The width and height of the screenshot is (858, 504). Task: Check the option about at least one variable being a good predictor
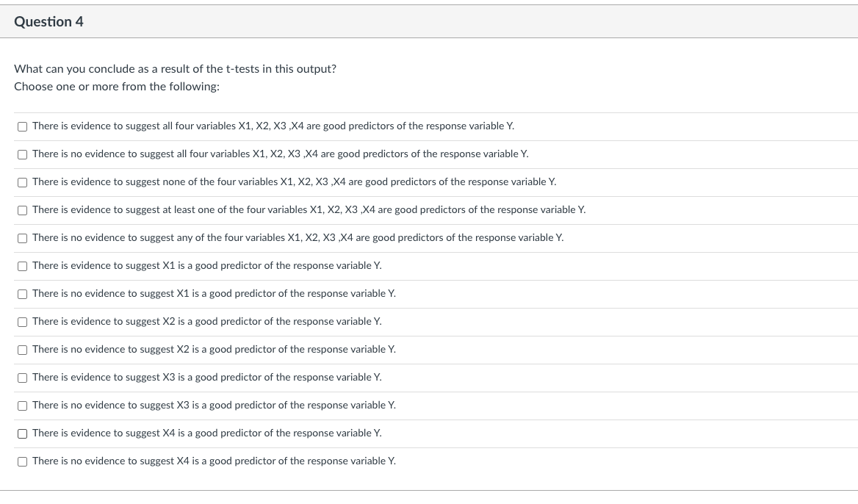click(22, 210)
